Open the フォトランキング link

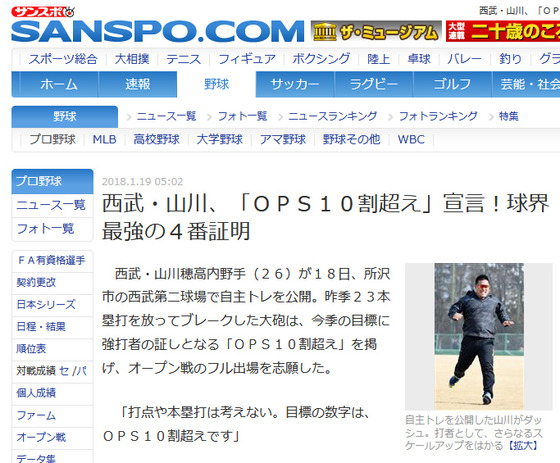438,116
